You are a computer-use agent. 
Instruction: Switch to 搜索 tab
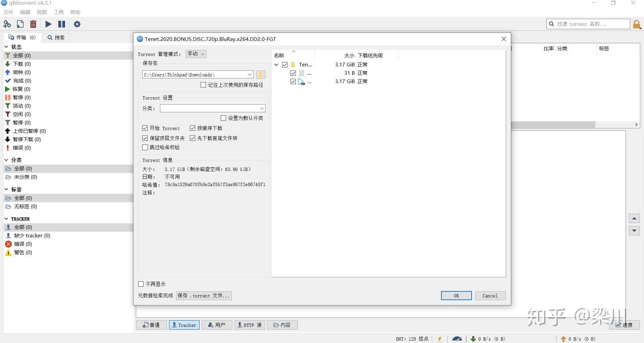[56, 38]
